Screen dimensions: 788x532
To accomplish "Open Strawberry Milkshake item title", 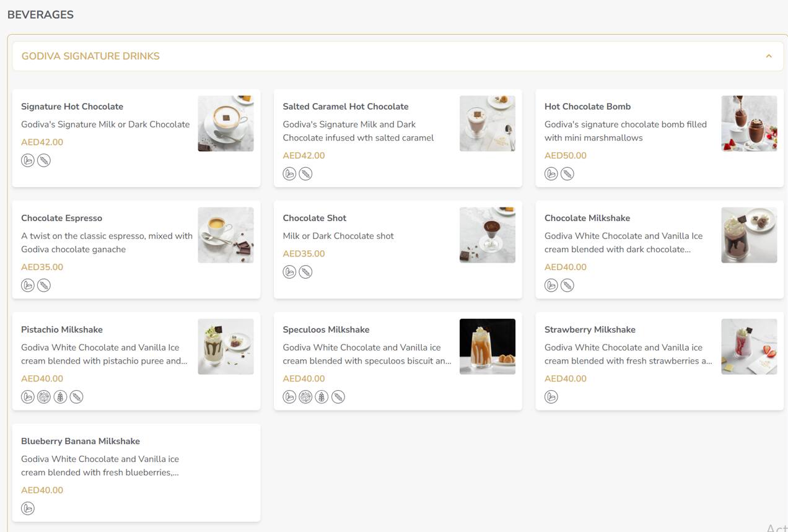I will click(x=590, y=329).
